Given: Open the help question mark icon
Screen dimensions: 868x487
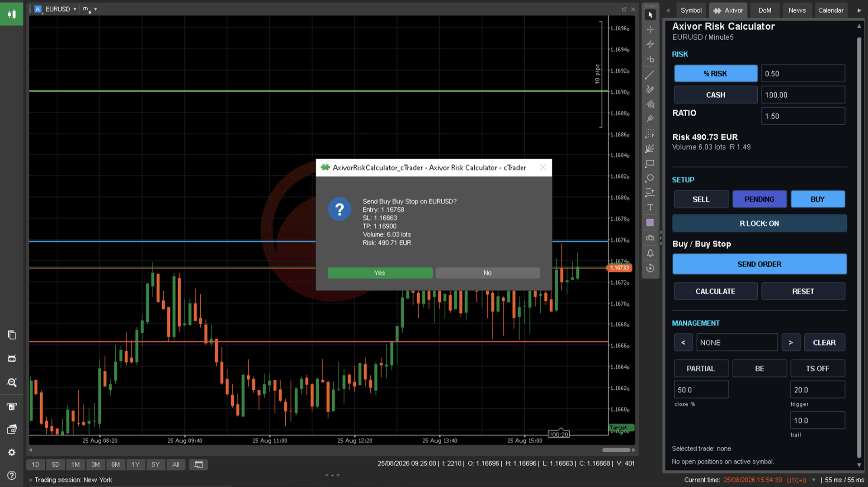Looking at the screenshot, I should 12,476.
